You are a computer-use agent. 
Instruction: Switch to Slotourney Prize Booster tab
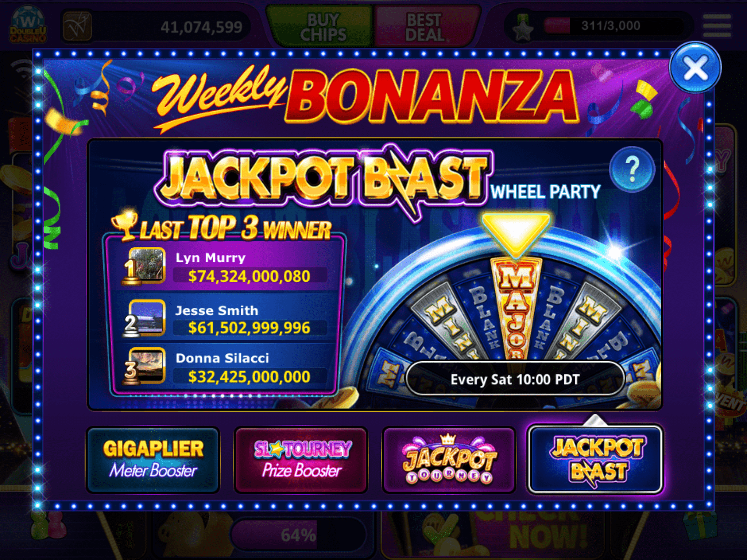tap(301, 460)
